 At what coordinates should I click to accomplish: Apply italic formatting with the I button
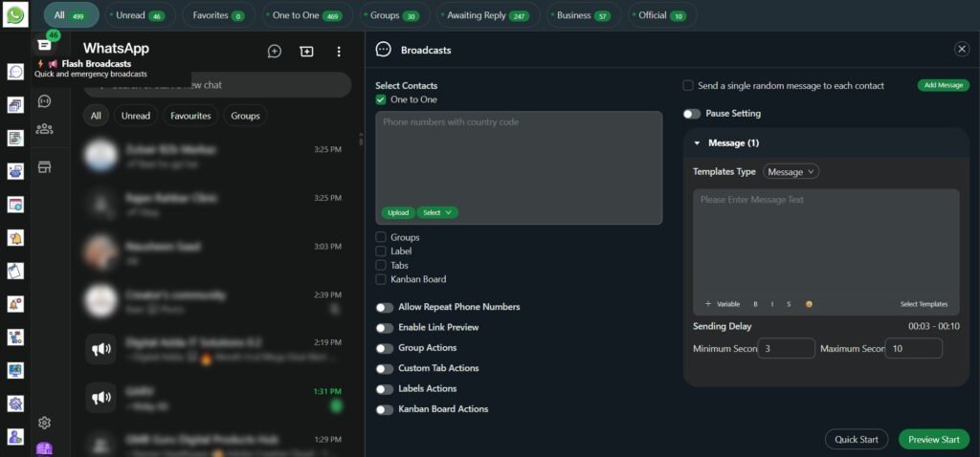pos(772,304)
